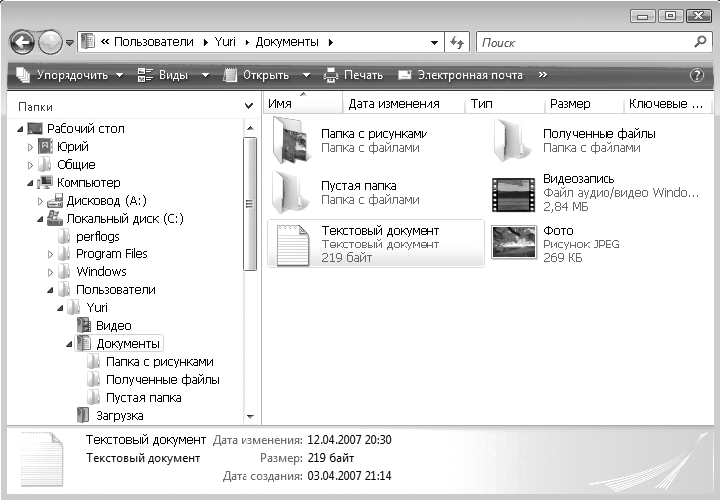Collapse the Папки folders pane chevron
Image resolution: width=720 pixels, height=500 pixels.
[248, 104]
